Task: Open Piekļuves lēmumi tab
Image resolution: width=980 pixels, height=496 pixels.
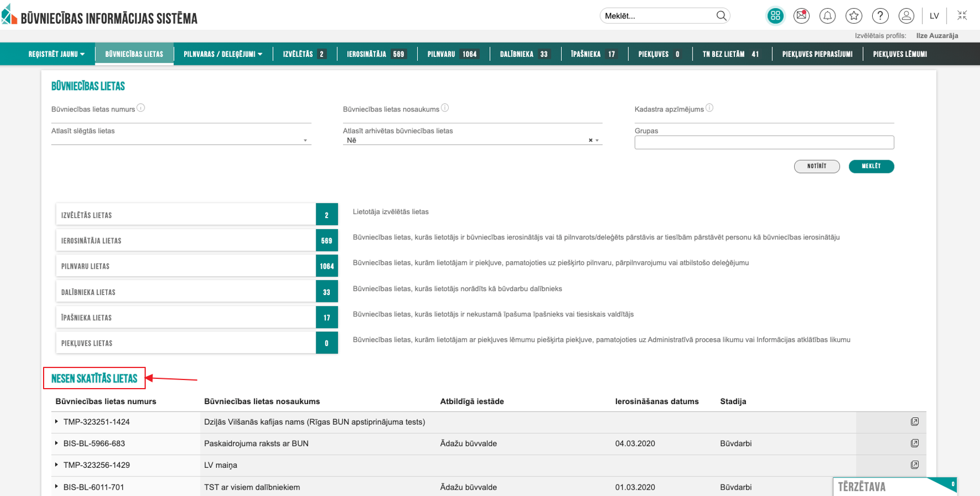Action: point(900,54)
